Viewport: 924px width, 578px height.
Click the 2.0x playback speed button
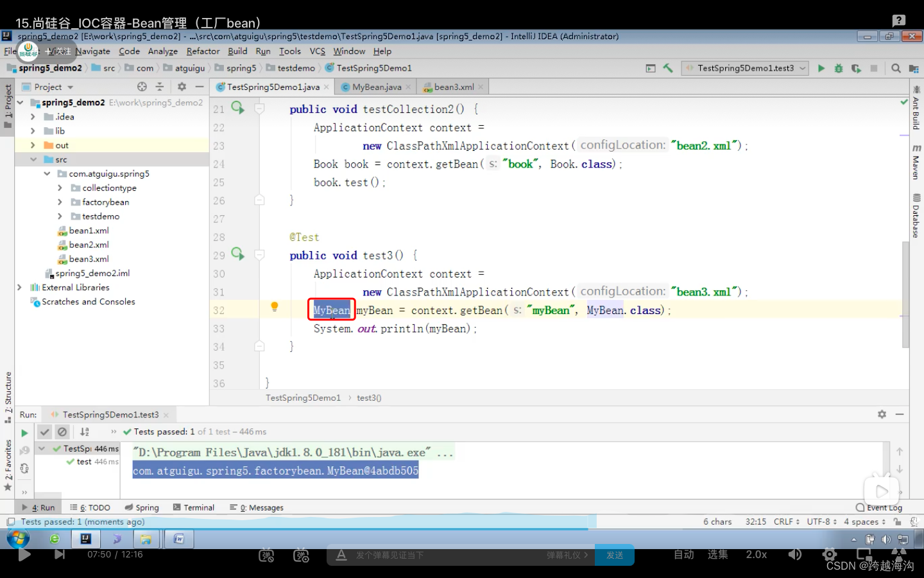click(x=757, y=554)
